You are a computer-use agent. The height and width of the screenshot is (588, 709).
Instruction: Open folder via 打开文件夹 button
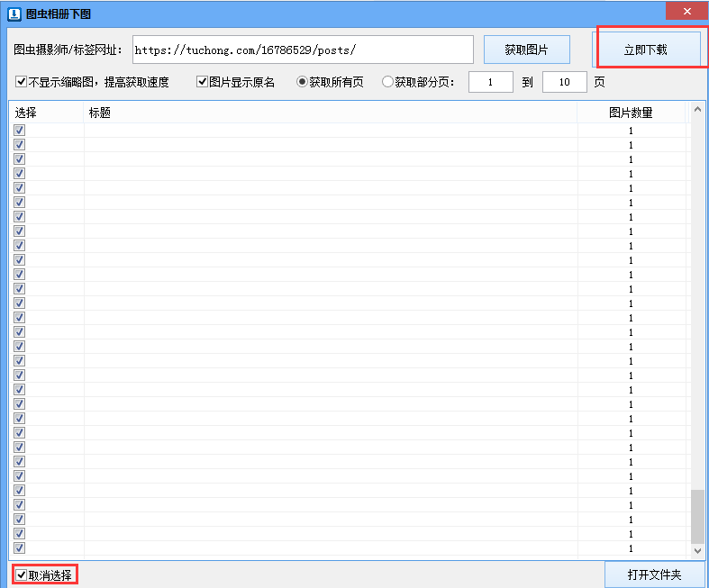(654, 574)
